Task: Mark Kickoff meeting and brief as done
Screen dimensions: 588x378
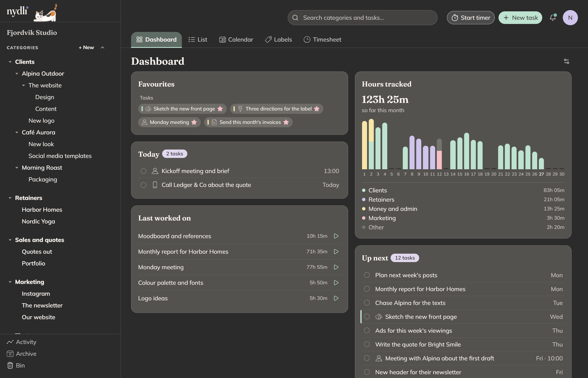Action: [143, 171]
